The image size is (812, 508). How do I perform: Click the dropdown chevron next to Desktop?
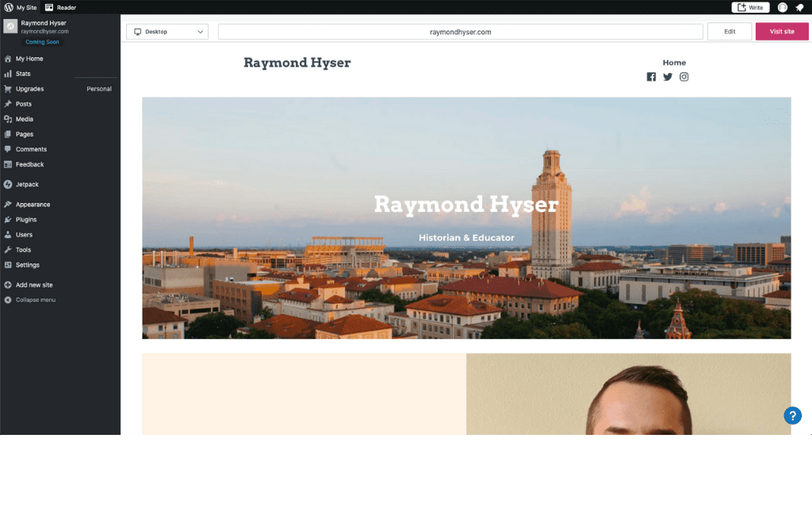(200, 32)
